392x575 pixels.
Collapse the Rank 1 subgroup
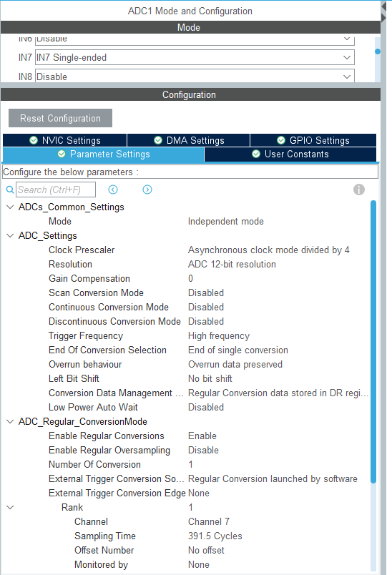(10, 508)
